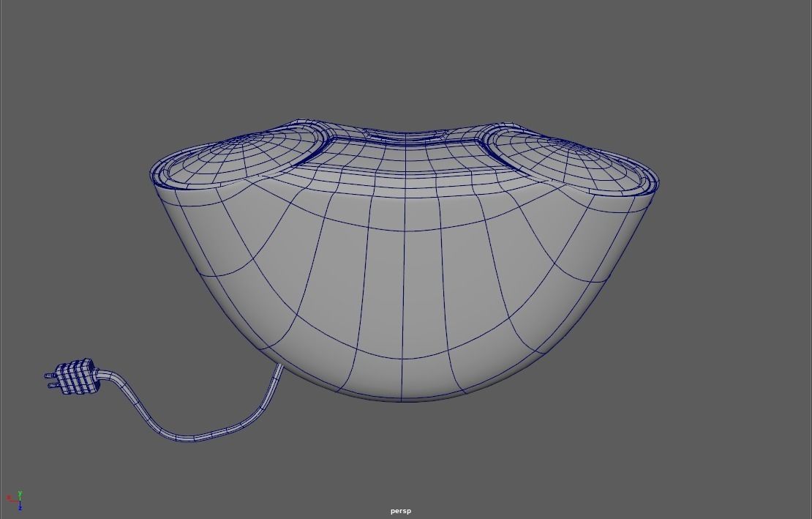Select the electrical plug model

tap(72, 376)
